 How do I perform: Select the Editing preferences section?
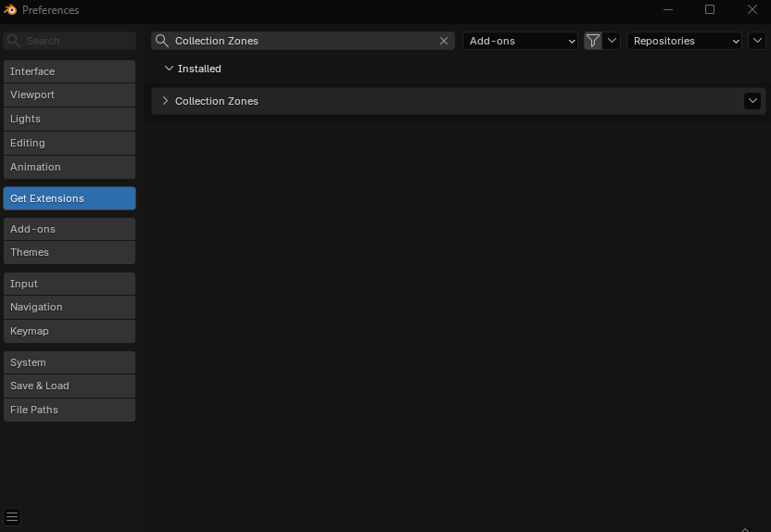(x=70, y=143)
